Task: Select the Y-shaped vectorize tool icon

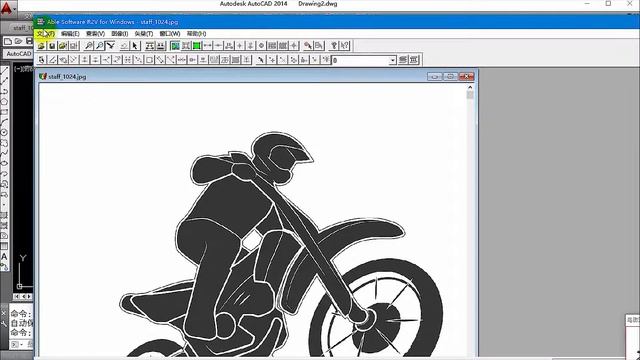Action: coord(111,46)
